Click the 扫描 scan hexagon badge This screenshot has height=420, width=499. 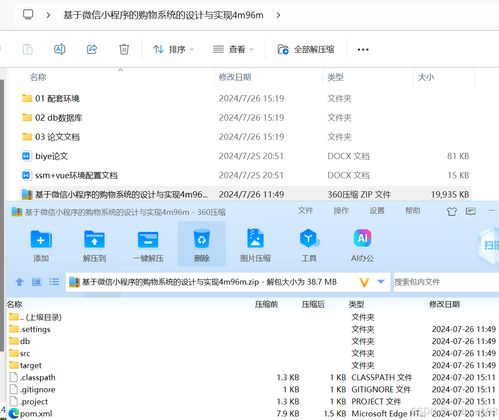coord(489,246)
